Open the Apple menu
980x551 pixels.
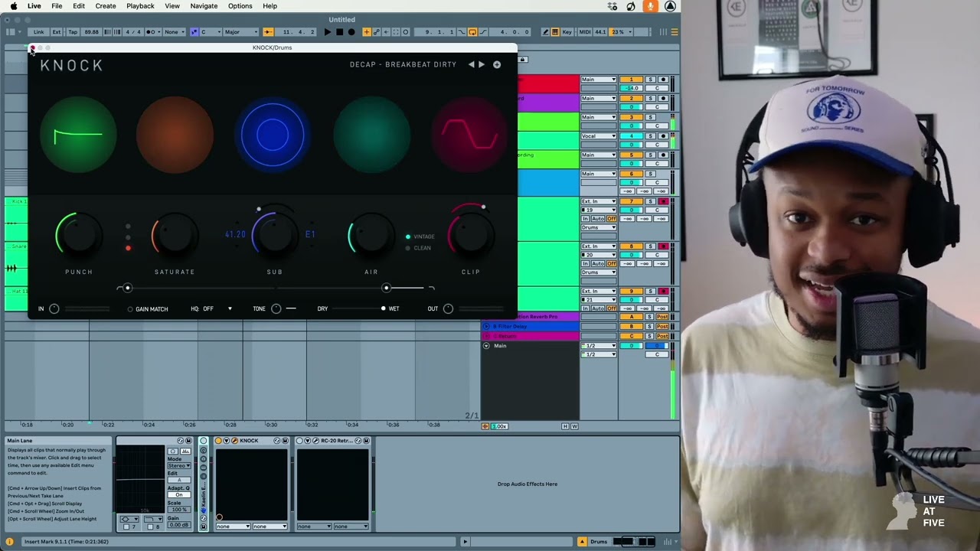click(x=13, y=6)
